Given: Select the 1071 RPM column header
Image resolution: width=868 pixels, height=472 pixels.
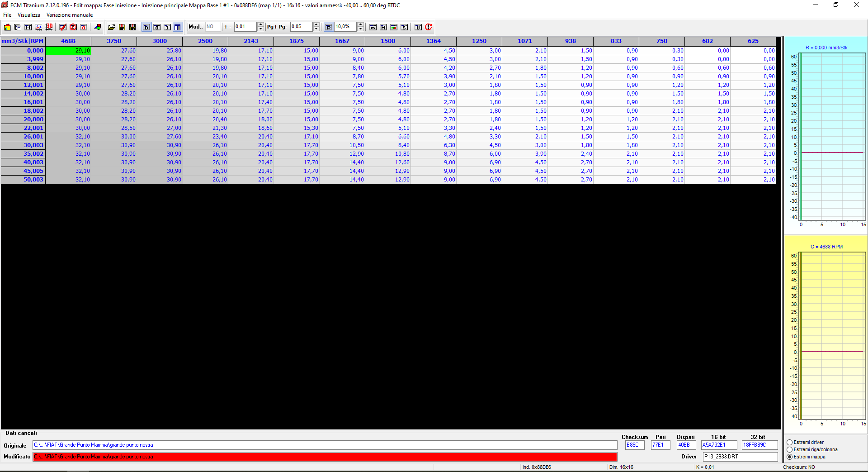Looking at the screenshot, I should click(525, 41).
